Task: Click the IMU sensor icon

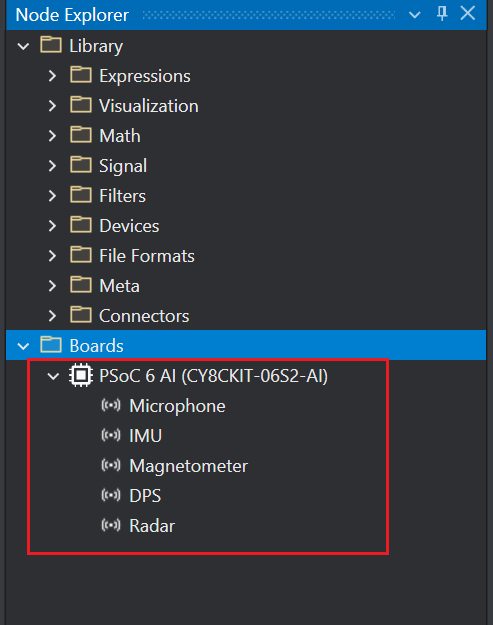Action: [x=111, y=435]
